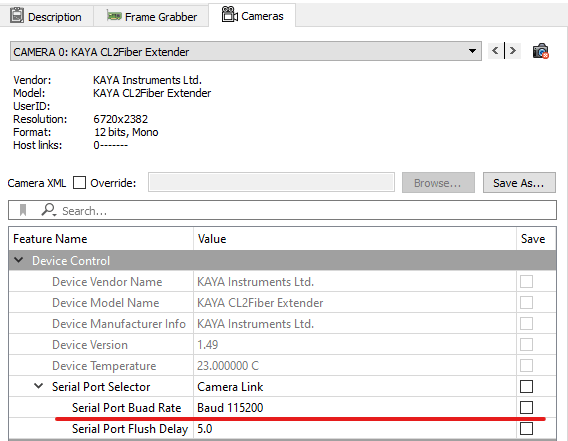Open the CAMERA 0 selection dropdown

click(246, 51)
